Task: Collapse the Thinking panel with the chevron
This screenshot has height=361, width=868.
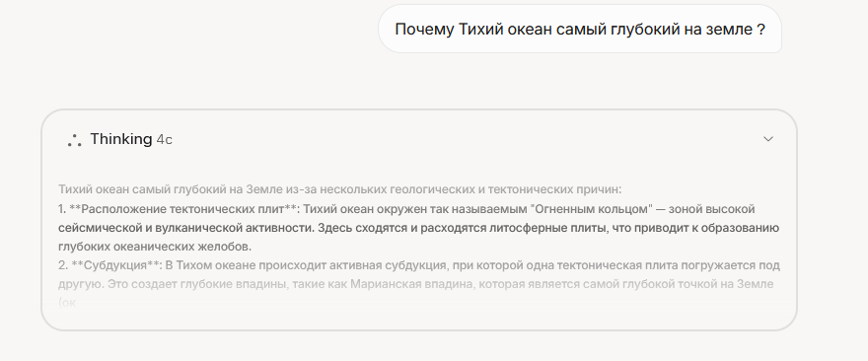Action: pyautogui.click(x=767, y=139)
